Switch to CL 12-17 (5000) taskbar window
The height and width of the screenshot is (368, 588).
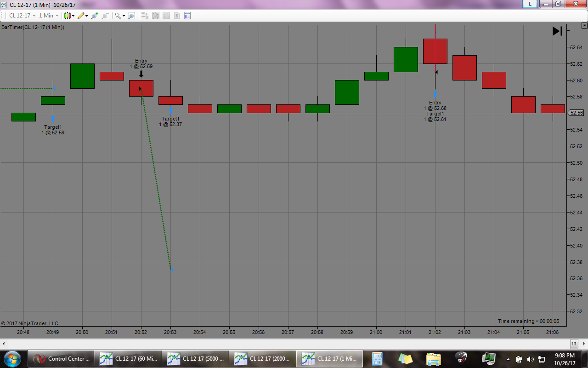click(x=196, y=359)
